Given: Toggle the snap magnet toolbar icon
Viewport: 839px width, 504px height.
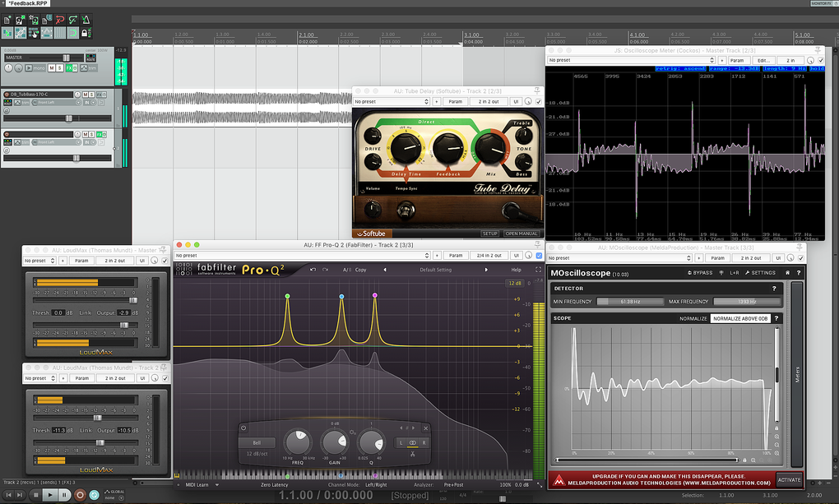Looking at the screenshot, I should (x=72, y=33).
